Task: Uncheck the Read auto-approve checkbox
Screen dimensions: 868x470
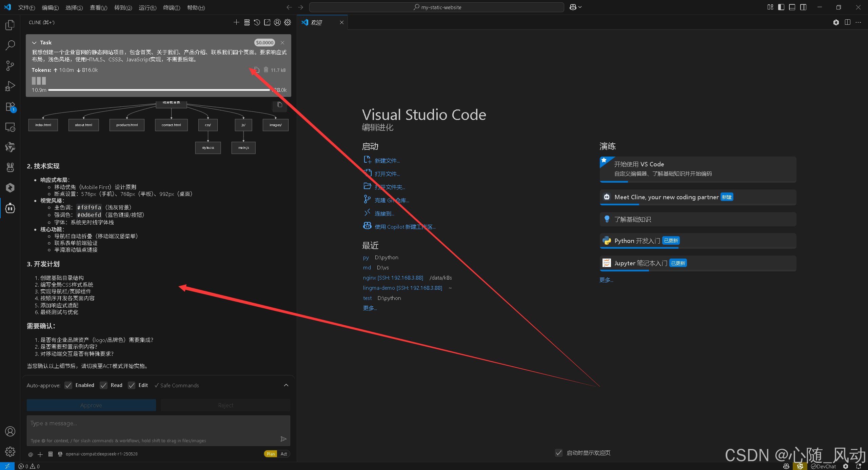Action: 104,385
